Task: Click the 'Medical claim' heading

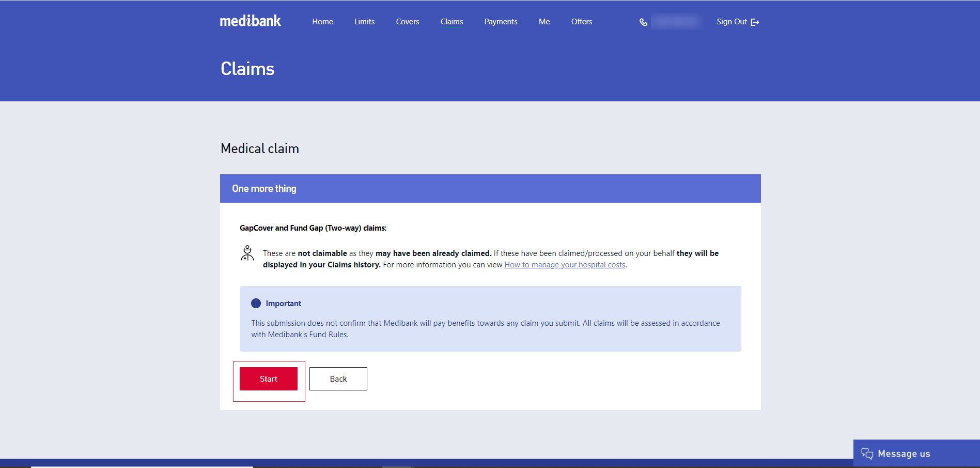Action: [260, 148]
